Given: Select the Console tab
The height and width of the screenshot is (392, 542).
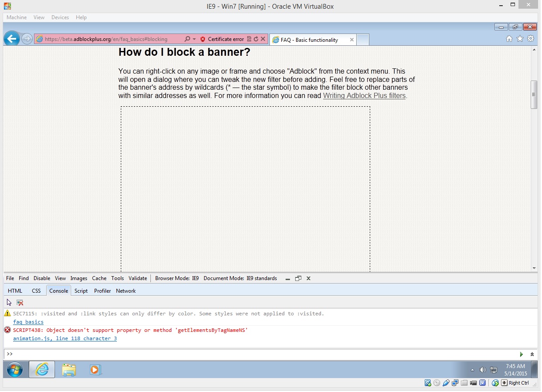Looking at the screenshot, I should coord(59,291).
